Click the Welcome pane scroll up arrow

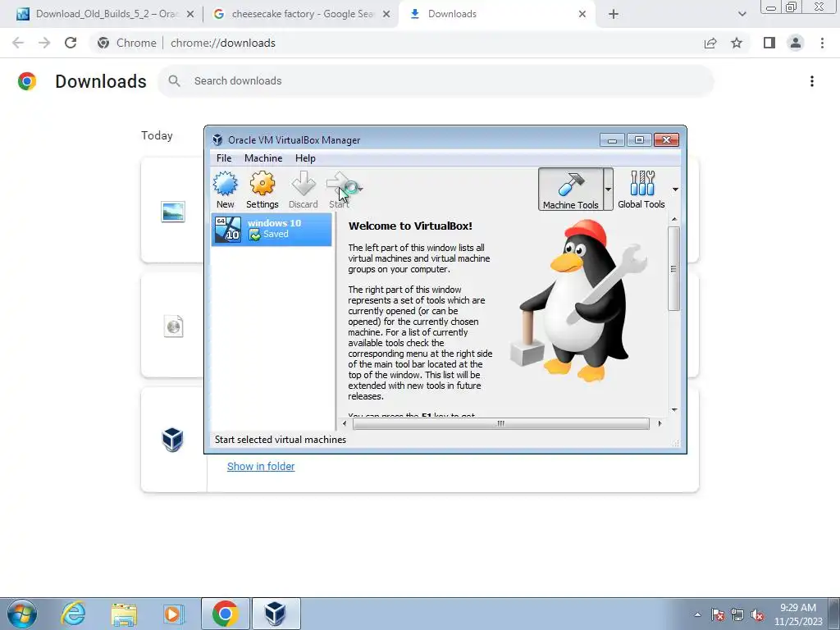click(x=674, y=219)
